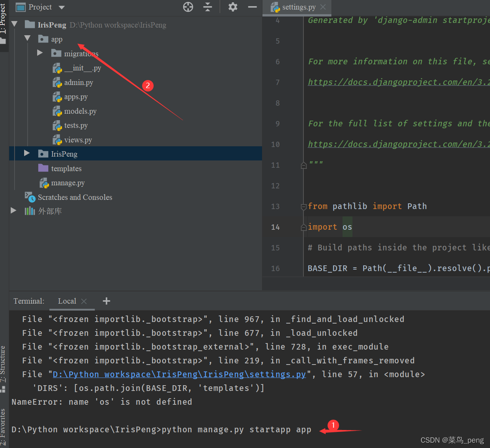Collapse the IrisPeng root folder
The image size is (490, 448).
[15, 24]
